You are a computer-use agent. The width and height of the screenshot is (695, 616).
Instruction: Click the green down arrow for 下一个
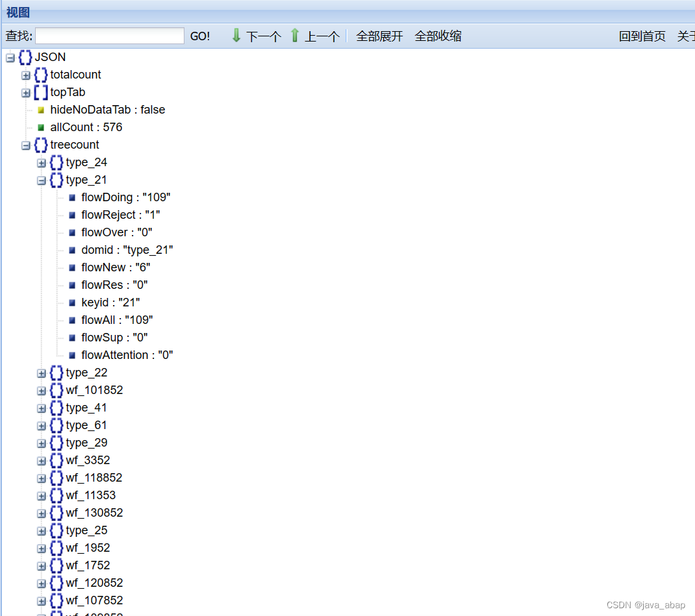tap(236, 36)
